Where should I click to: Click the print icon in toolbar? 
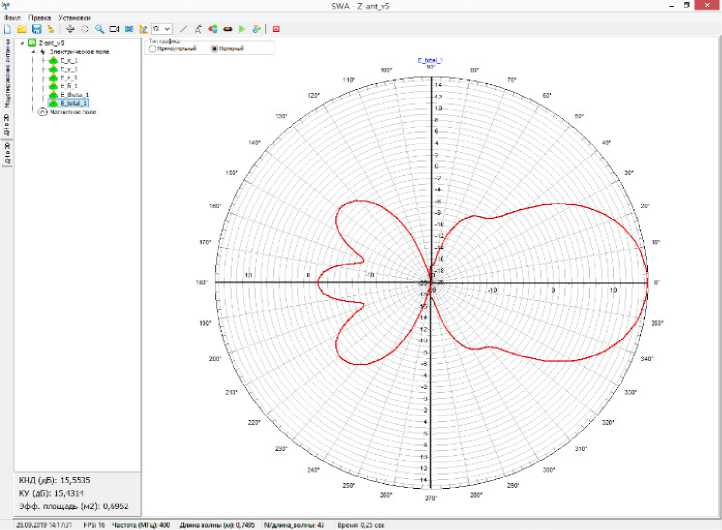[x=69, y=29]
